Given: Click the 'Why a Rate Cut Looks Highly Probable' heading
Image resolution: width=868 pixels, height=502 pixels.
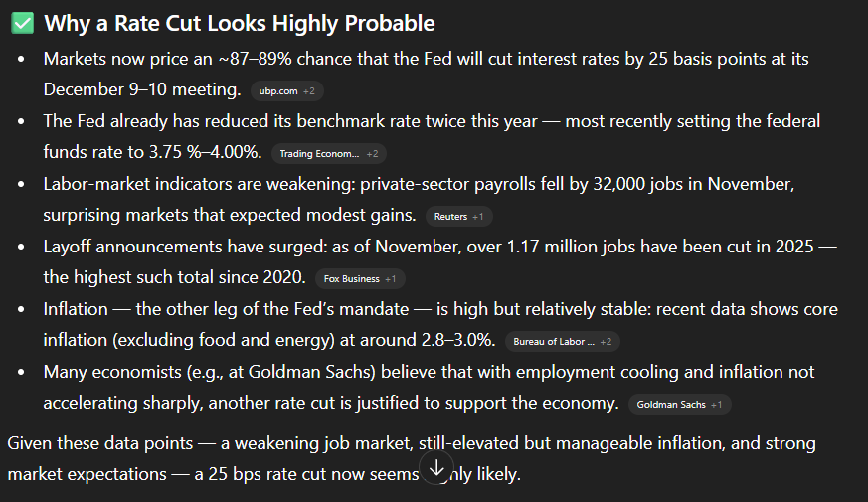Looking at the screenshot, I should pos(240,23).
